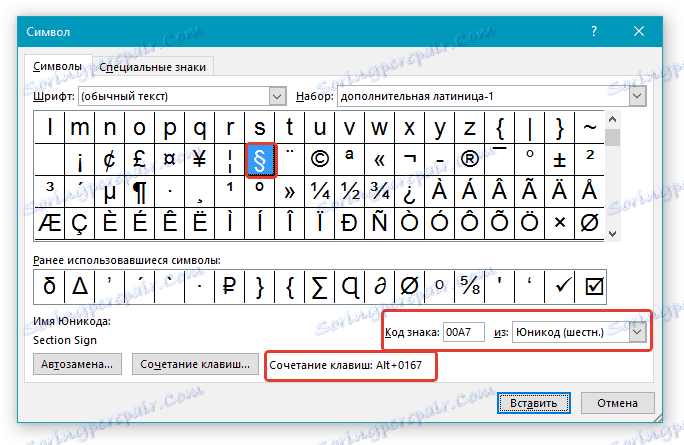
Task: Select the not sign ¬ symbol
Action: point(410,160)
